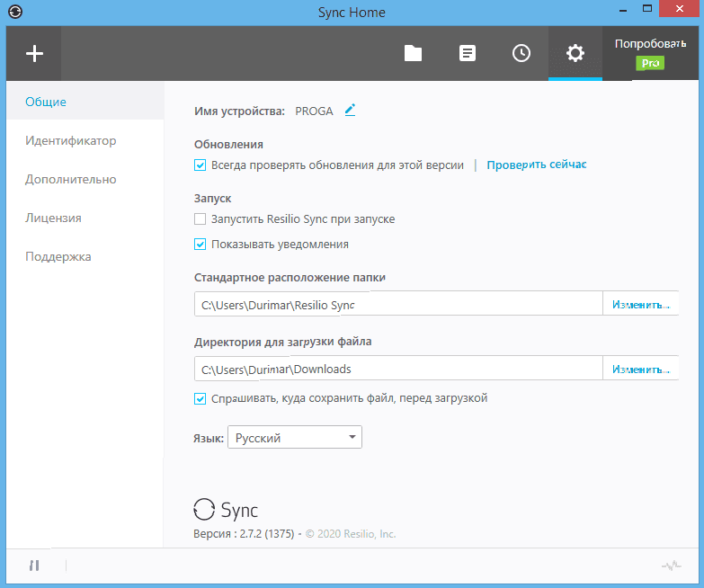704x588 pixels.
Task: Enable 'Запустить Resilio Sync при запуске' checkbox
Action: coord(200,219)
